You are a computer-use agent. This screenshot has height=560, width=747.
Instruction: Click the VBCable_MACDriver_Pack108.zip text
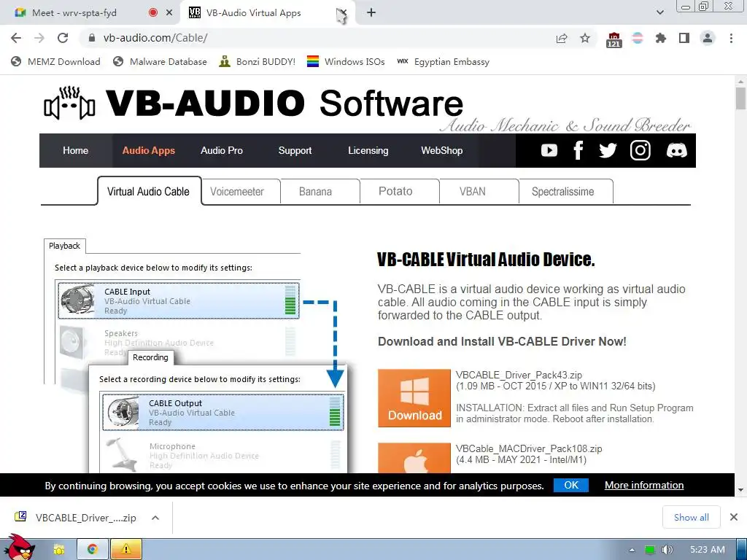529,448
